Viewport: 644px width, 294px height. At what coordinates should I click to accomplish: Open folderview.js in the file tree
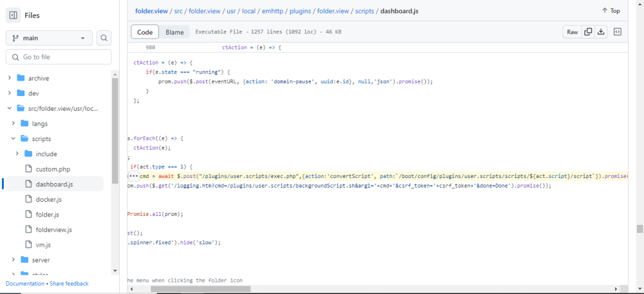(x=54, y=230)
